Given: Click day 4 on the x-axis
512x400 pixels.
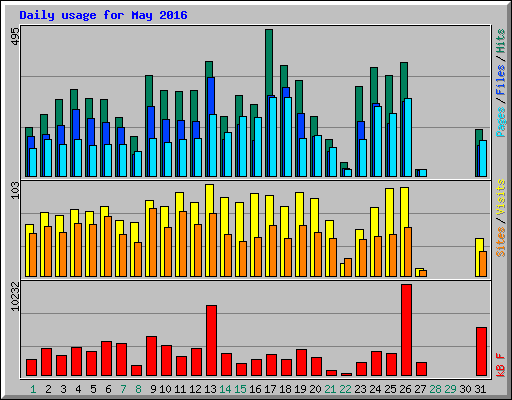Looking at the screenshot, I should tap(78, 389).
